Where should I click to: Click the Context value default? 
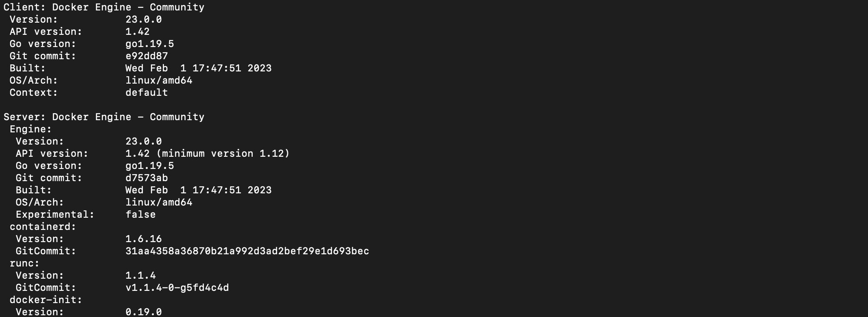pyautogui.click(x=146, y=93)
